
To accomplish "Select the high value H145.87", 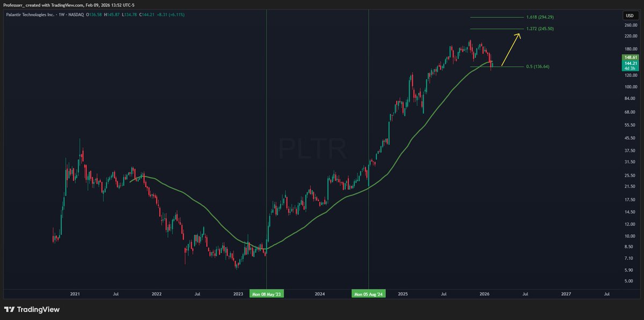I will point(111,14).
